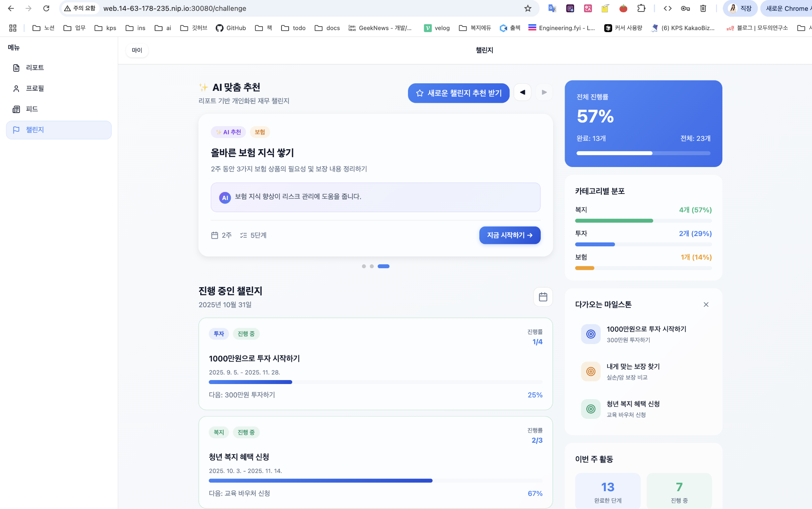The width and height of the screenshot is (812, 509).
Task: Open the 깃허브 bookmark folder
Action: [x=193, y=28]
